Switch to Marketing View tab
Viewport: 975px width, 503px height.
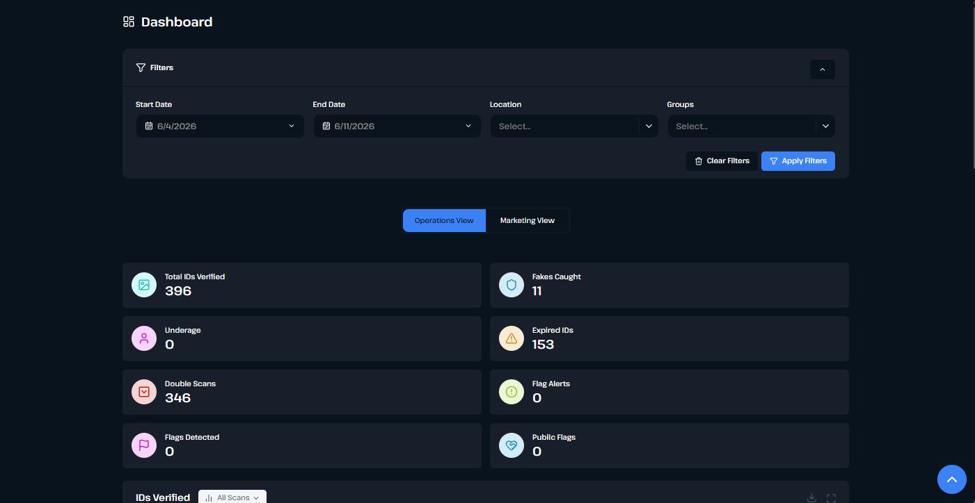(527, 221)
